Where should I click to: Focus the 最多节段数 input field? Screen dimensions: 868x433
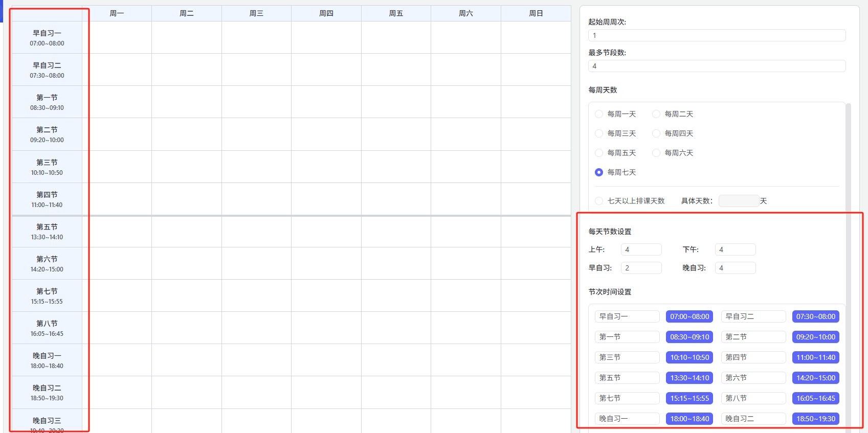click(x=717, y=66)
